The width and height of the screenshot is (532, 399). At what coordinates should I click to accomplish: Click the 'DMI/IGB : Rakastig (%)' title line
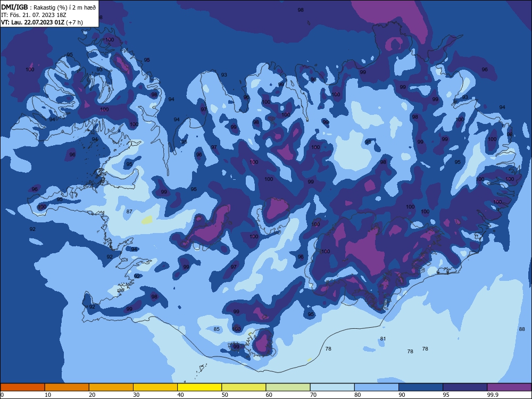(48, 7)
